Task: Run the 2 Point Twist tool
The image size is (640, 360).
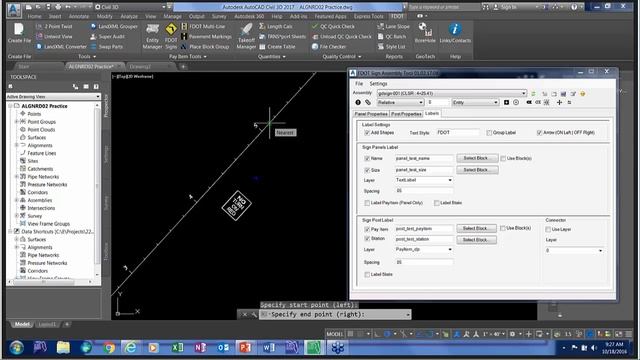Action: [x=54, y=26]
